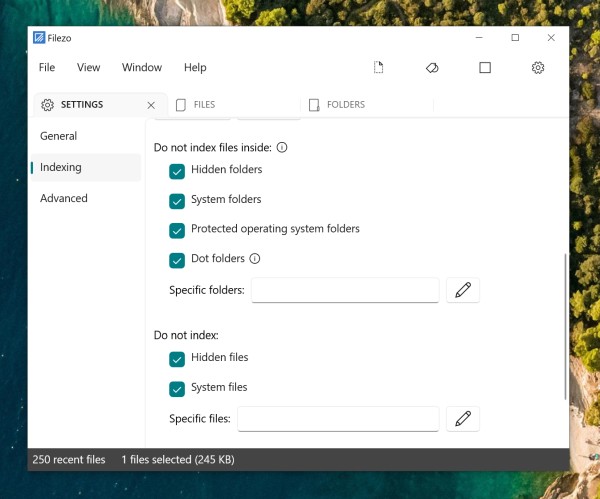The width and height of the screenshot is (600, 499).
Task: Show info icon next to Dot folders
Action: point(255,259)
